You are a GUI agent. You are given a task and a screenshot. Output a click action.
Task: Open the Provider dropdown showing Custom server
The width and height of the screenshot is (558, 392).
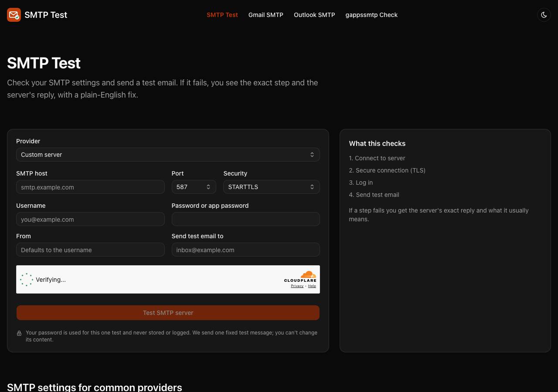[x=168, y=155]
